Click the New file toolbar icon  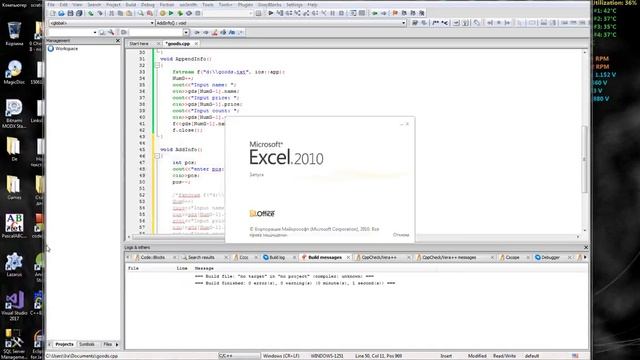click(x=52, y=13)
